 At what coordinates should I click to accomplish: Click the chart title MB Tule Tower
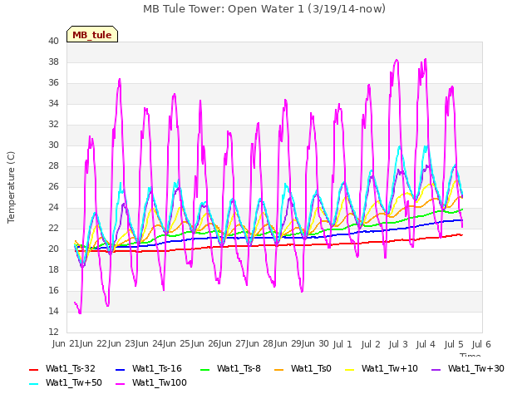(264, 9)
